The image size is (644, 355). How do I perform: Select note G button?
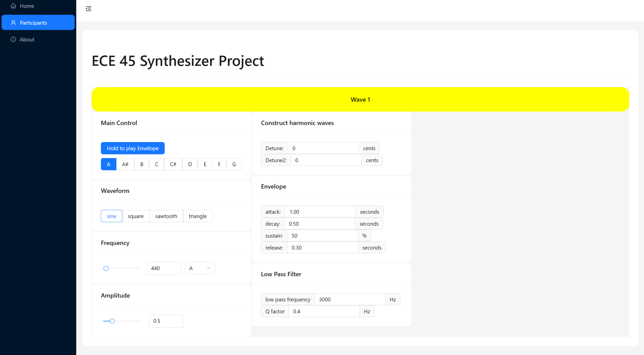[234, 164]
